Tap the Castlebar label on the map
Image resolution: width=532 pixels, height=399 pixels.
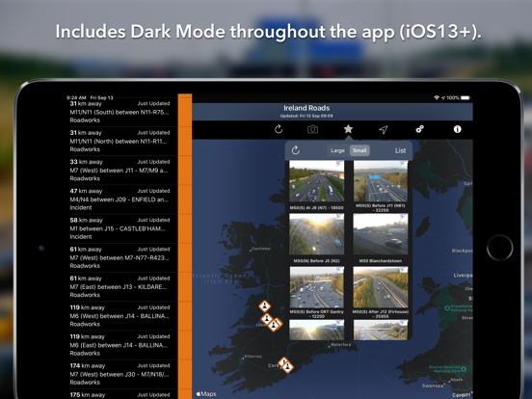261,249
